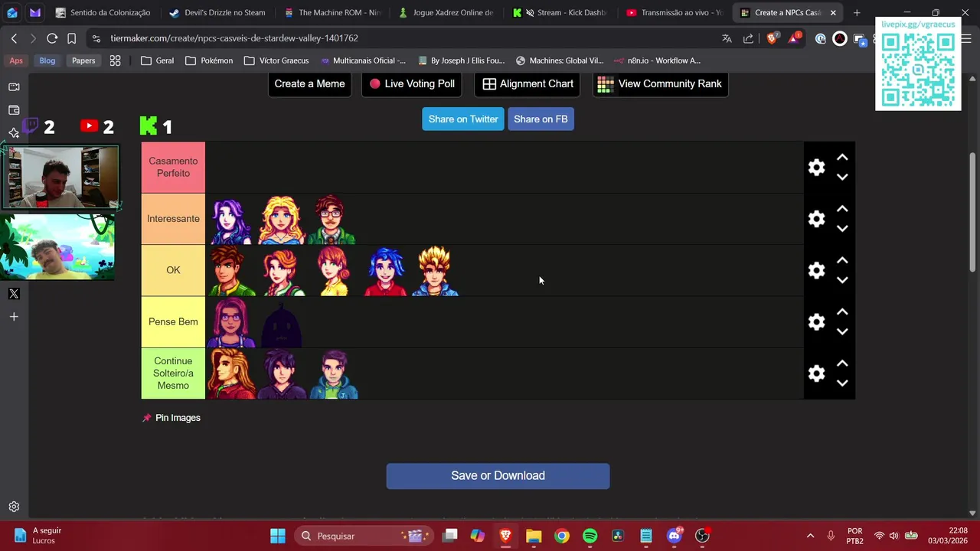Open Brave Shields lion icon
Screen dimensions: 980x551
(x=772, y=38)
